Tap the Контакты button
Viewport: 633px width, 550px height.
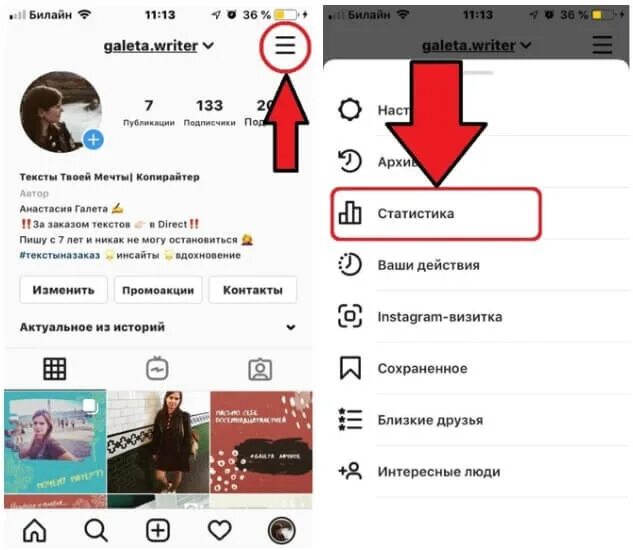tap(253, 290)
